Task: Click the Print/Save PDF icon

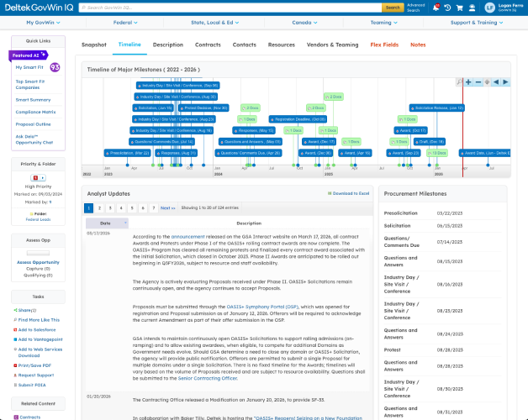Action: (x=15, y=365)
